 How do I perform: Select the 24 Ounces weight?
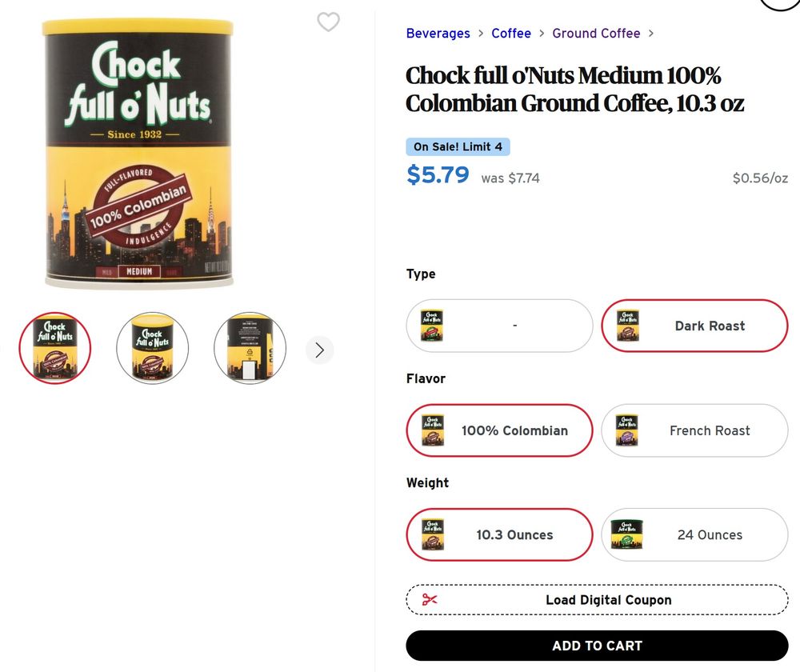pos(710,534)
